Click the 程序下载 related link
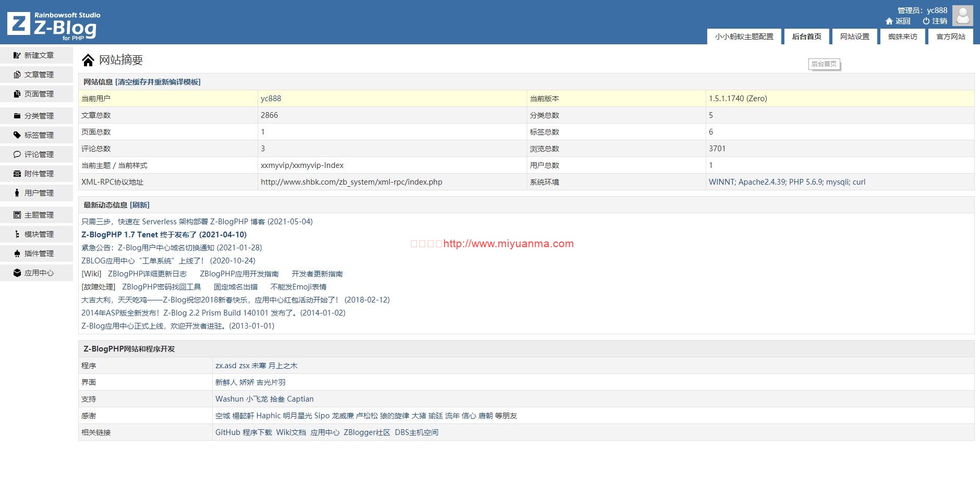The width and height of the screenshot is (980, 484). point(257,432)
